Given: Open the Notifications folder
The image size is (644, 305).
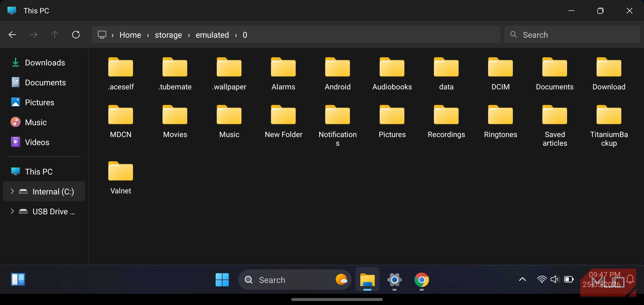Looking at the screenshot, I should click(x=337, y=126).
